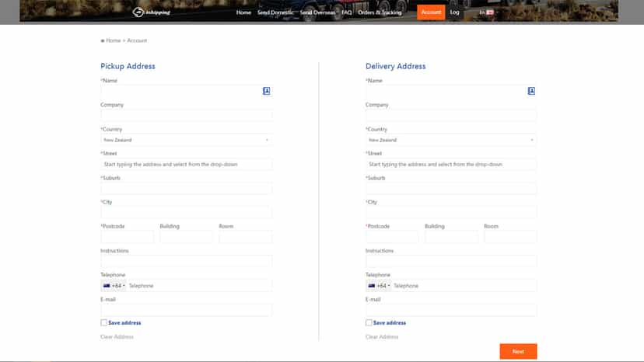Focus Pickup E-mail field
The height and width of the screenshot is (362, 644).
[x=186, y=310]
